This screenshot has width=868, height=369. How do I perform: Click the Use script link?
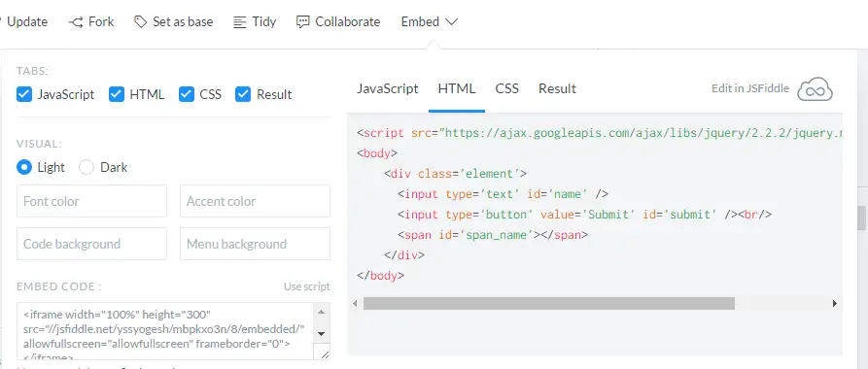pyautogui.click(x=307, y=286)
